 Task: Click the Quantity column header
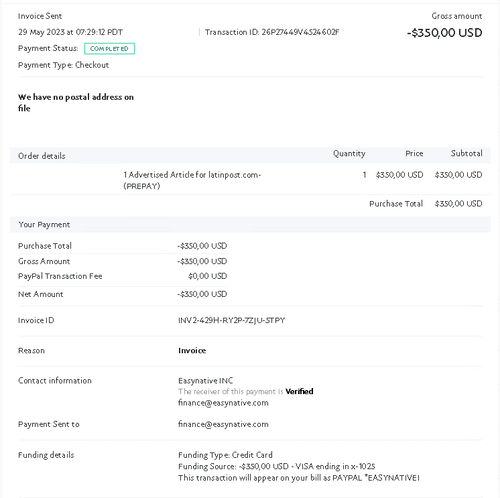tap(349, 154)
